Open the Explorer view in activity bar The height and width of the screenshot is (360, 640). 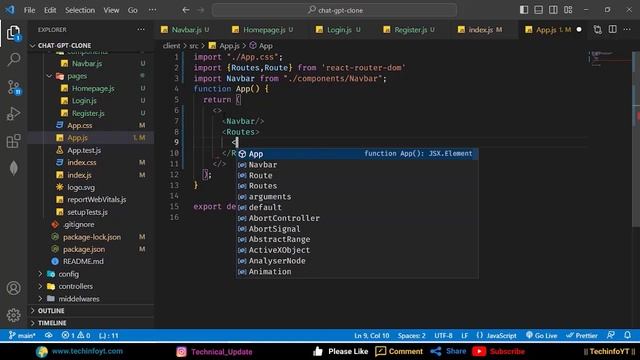pos(13,33)
